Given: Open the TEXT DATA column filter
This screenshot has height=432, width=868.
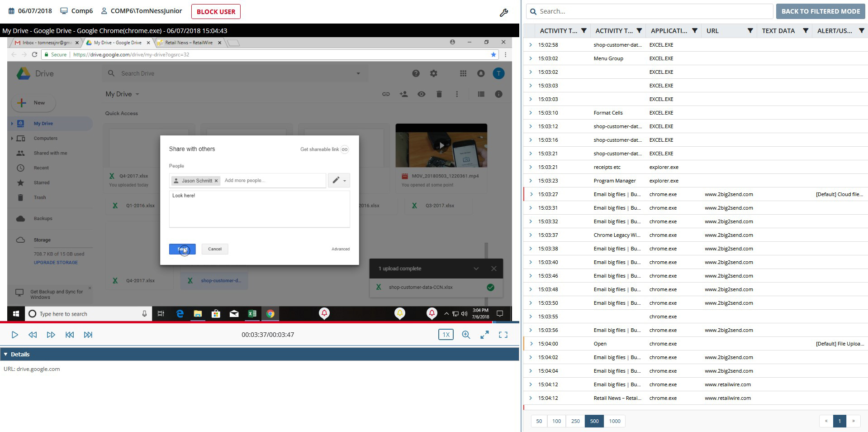Looking at the screenshot, I should (806, 31).
